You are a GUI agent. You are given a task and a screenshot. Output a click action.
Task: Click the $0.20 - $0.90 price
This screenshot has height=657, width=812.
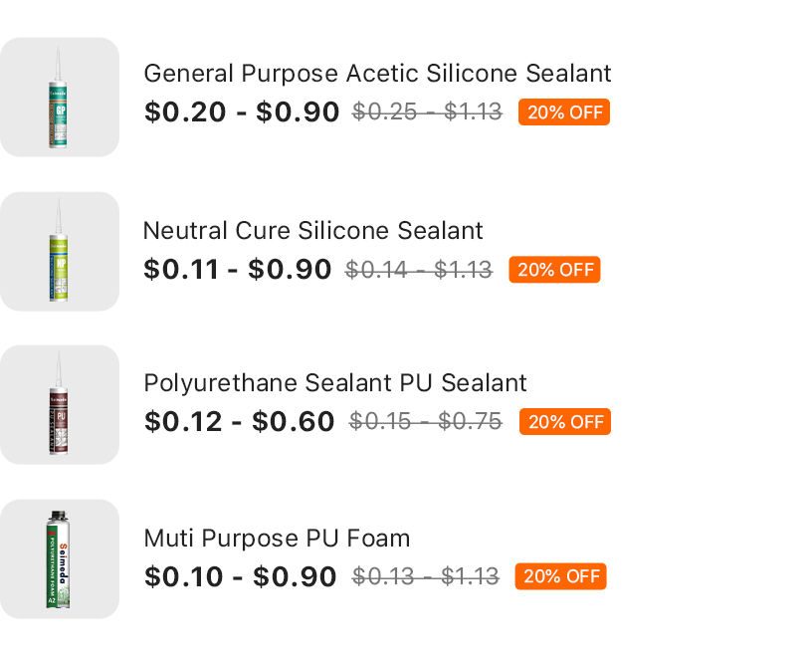click(242, 112)
